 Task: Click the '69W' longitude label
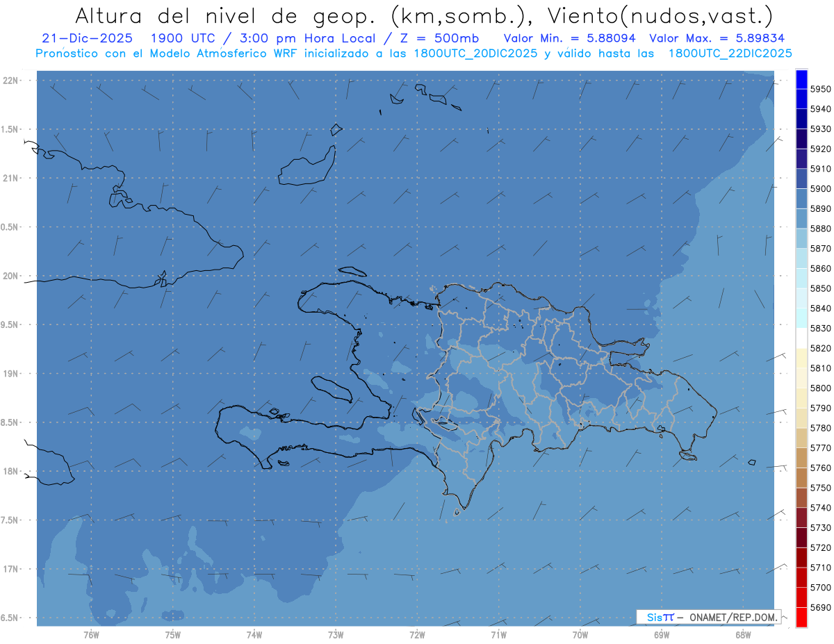click(x=662, y=634)
